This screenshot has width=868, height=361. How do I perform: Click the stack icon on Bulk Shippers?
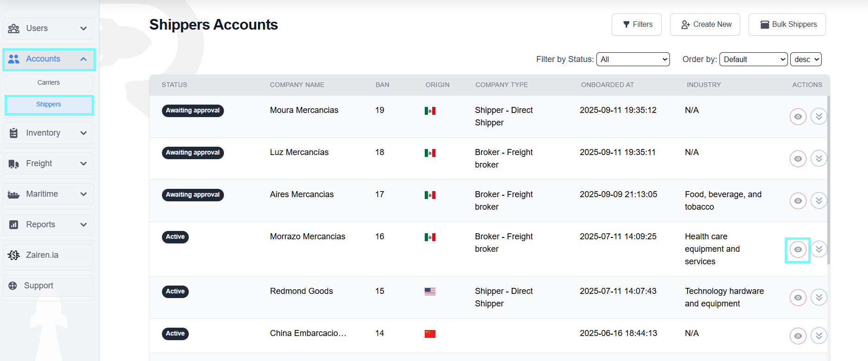coord(765,25)
